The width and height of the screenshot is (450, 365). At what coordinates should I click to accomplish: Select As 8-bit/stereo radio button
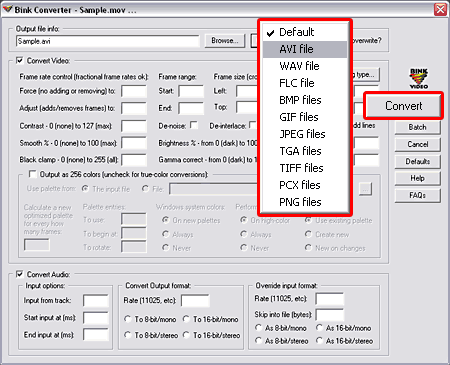[258, 340]
